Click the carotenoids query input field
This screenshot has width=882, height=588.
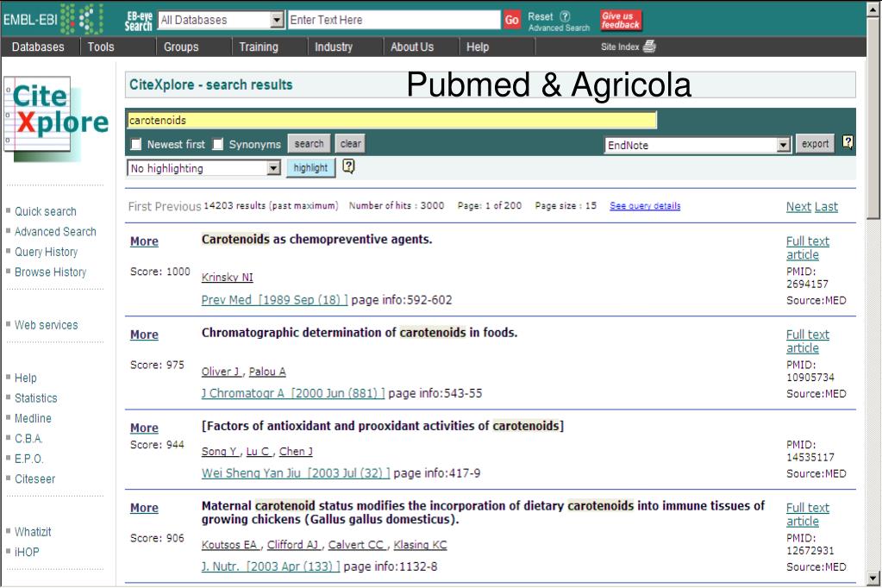tap(391, 120)
